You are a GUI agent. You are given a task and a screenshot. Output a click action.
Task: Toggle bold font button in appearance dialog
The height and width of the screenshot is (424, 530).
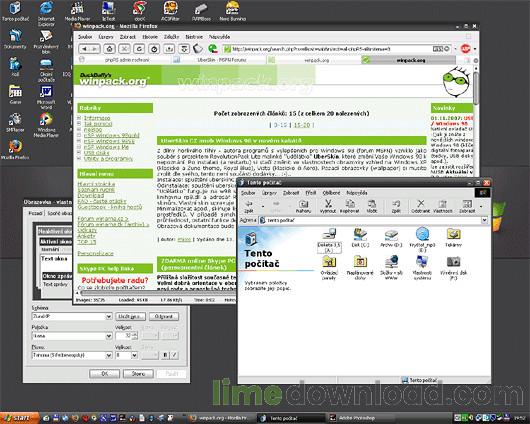(x=165, y=355)
